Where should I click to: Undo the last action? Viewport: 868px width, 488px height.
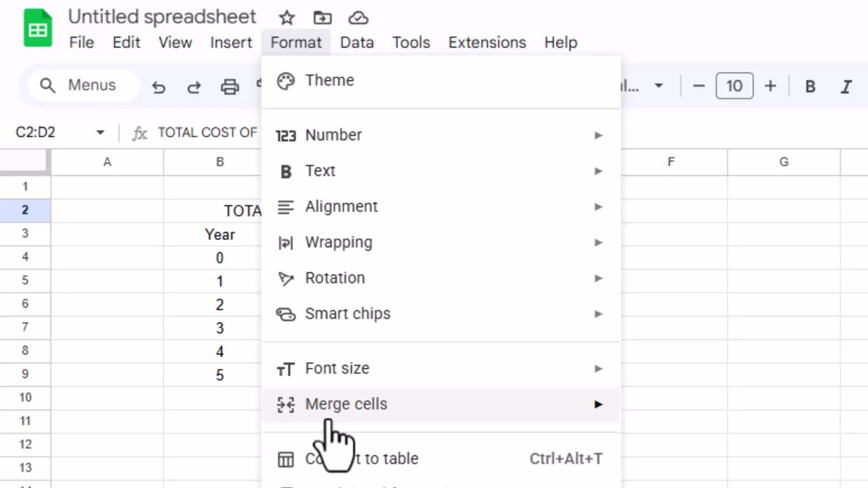(159, 86)
